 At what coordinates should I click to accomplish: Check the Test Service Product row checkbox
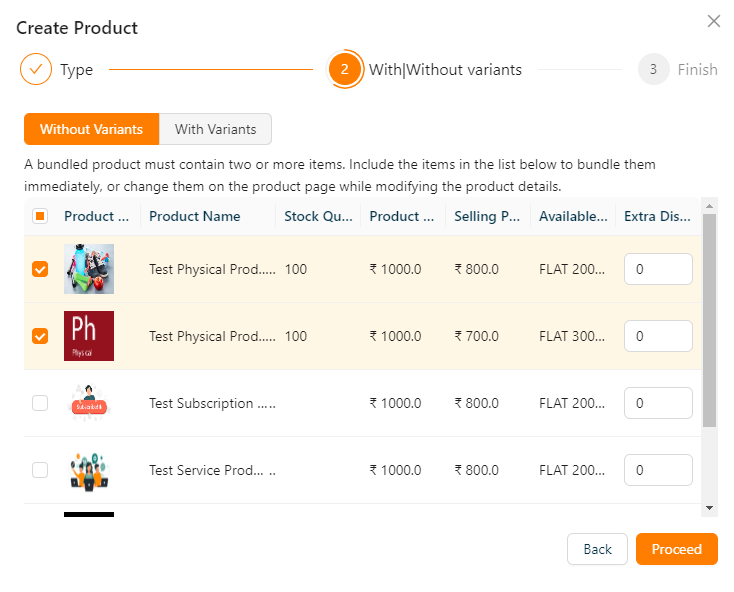[40, 470]
